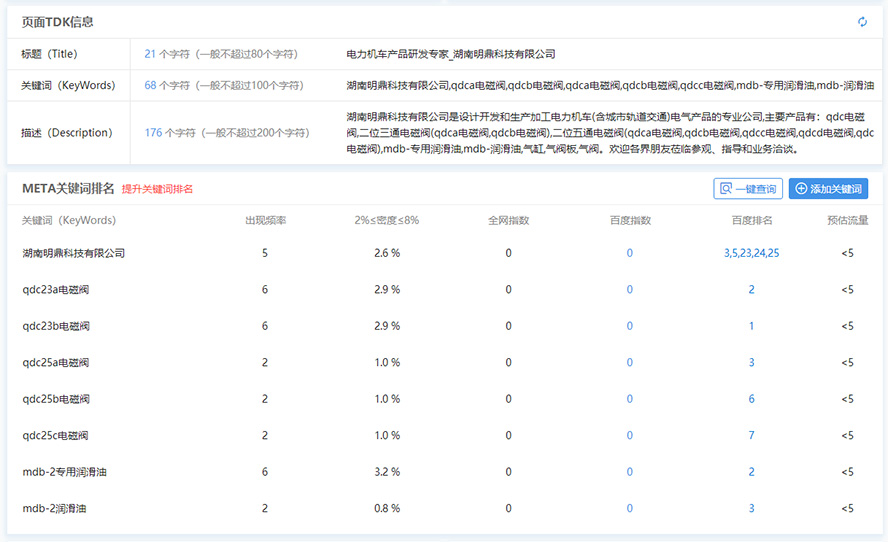Click the 百度指数 column header
888x542 pixels.
630,220
